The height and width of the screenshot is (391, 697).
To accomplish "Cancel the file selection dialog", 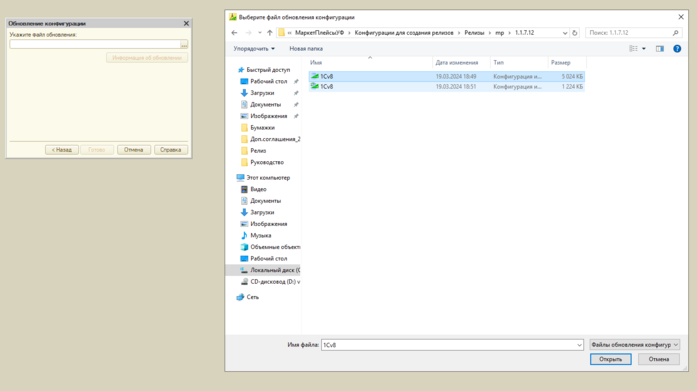I will click(659, 359).
